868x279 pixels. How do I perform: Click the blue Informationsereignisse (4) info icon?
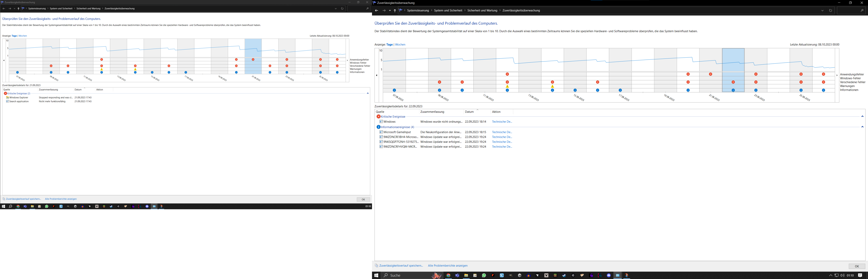[x=378, y=127]
